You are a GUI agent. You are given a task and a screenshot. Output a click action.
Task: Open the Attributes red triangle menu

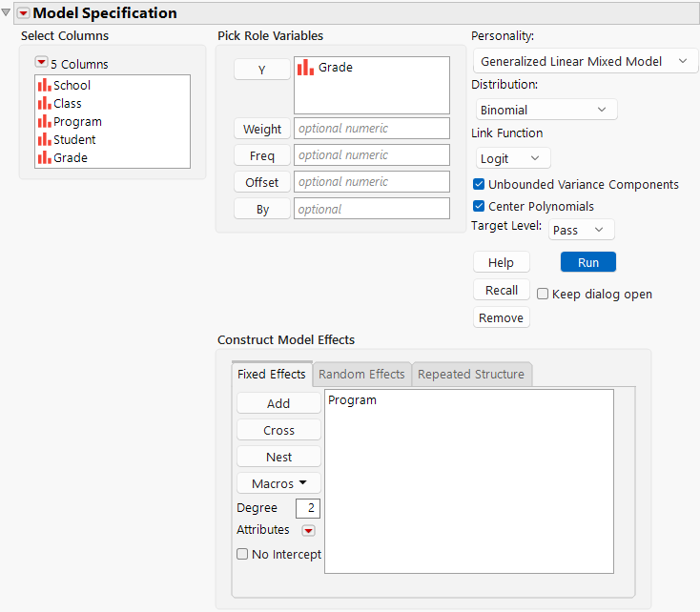(x=308, y=531)
